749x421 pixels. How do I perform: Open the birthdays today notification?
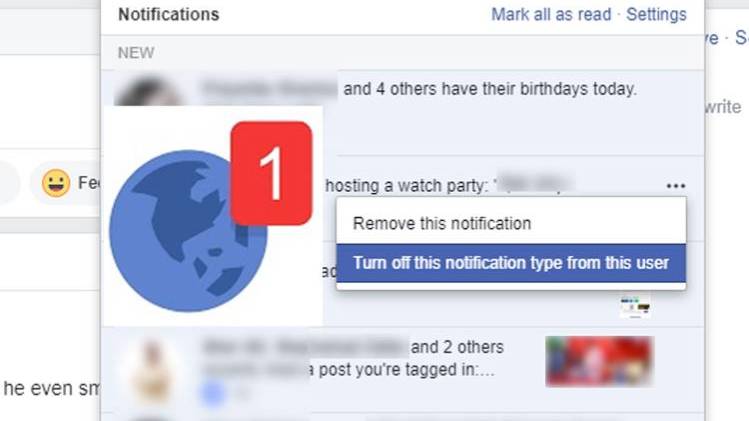[403, 113]
